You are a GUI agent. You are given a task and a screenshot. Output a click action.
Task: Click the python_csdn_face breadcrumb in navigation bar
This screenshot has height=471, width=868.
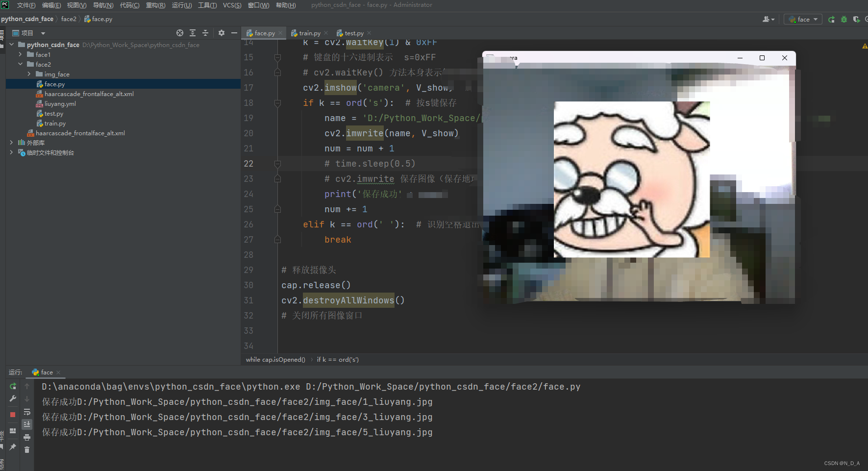click(27, 19)
